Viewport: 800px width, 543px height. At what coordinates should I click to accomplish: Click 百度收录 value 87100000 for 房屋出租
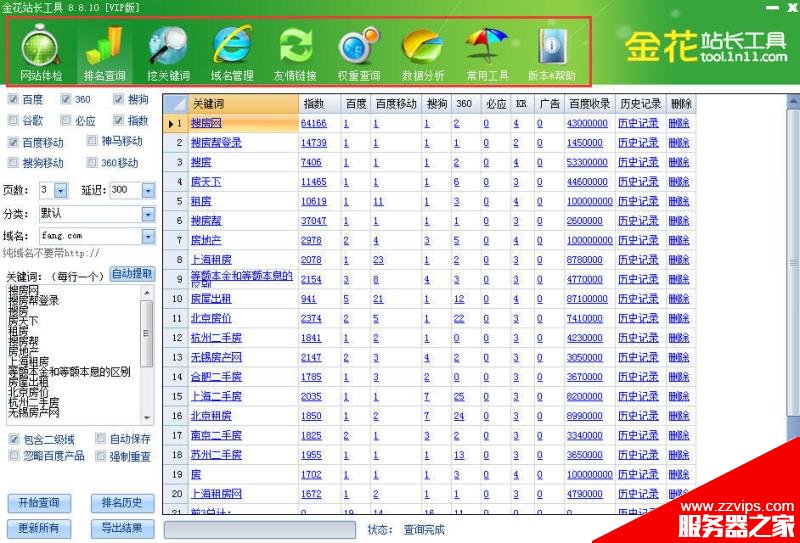click(587, 299)
